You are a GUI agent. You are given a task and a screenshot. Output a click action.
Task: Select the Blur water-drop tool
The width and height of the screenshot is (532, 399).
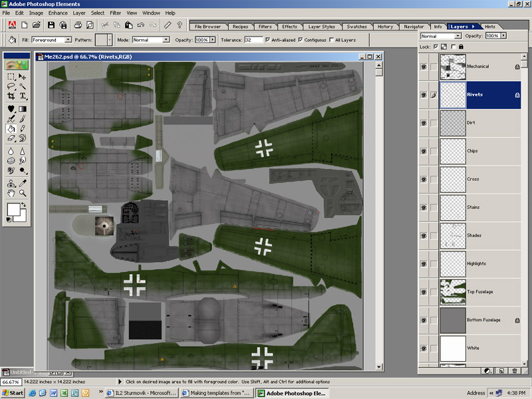(11, 151)
